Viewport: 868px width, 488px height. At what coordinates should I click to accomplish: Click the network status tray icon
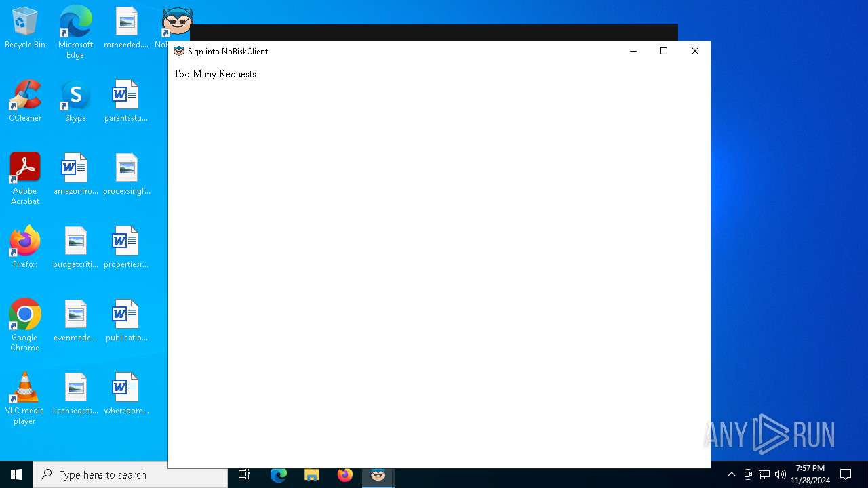[x=764, y=474]
